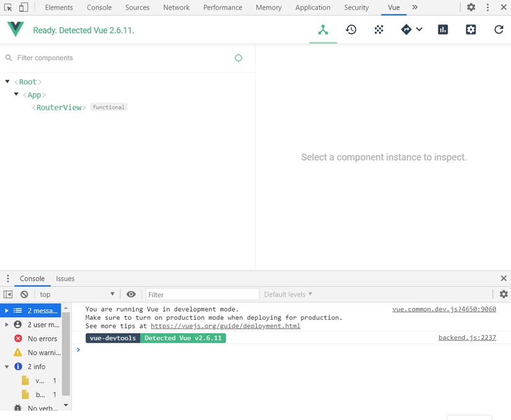Select the v... file entry under info
This screenshot has width=511, height=420.
pyautogui.click(x=30, y=380)
